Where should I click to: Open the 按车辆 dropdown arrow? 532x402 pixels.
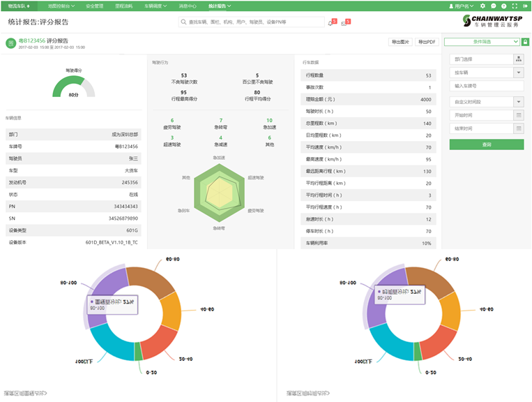pos(519,73)
